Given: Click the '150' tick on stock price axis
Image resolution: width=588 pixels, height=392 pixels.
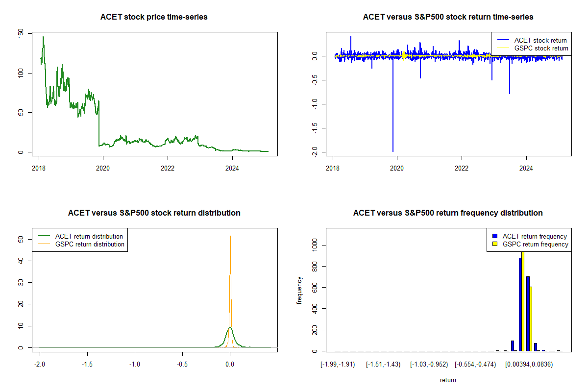Looking at the screenshot, I should pos(21,33).
